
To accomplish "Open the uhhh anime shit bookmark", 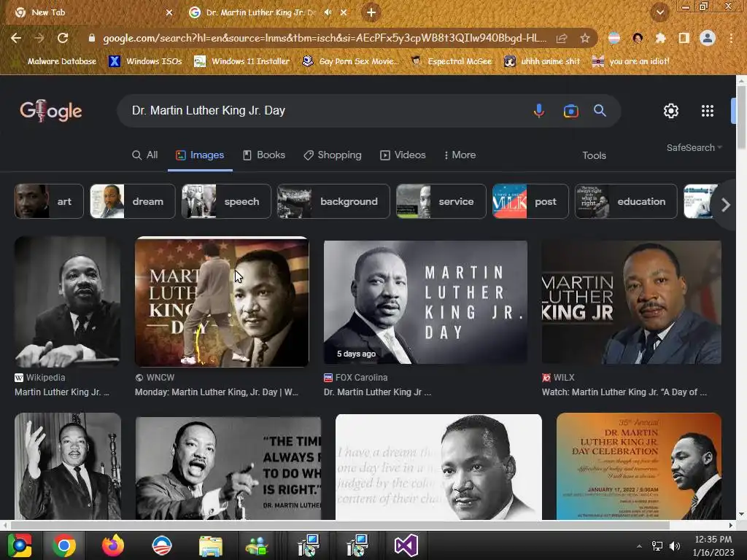I will pos(542,61).
